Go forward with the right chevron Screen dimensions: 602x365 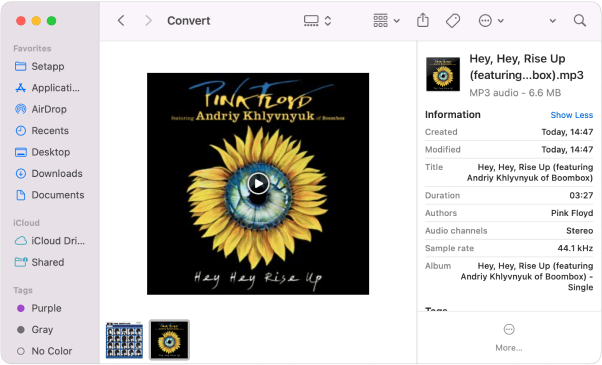[148, 20]
